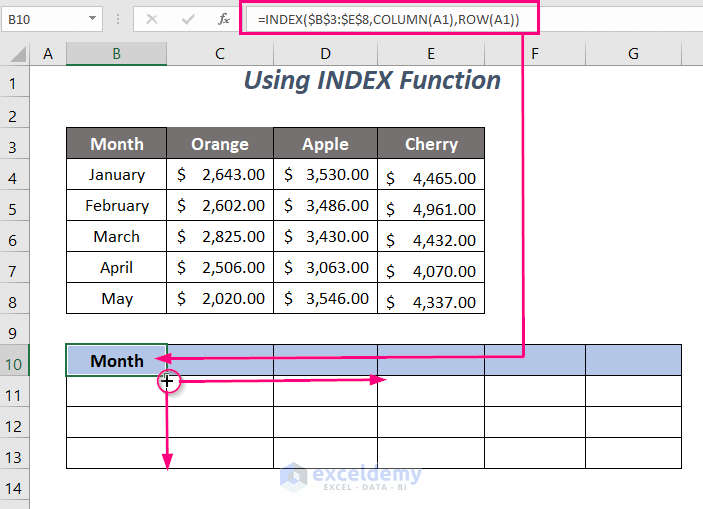Select column E header
This screenshot has height=509, width=703.
click(431, 54)
